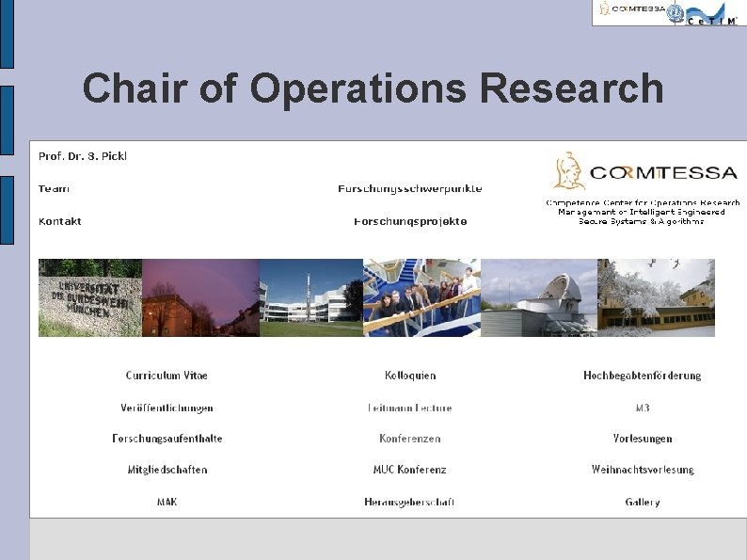The height and width of the screenshot is (560, 747).
Task: Open the Weihnachtsvorlesung link
Action: 643,470
